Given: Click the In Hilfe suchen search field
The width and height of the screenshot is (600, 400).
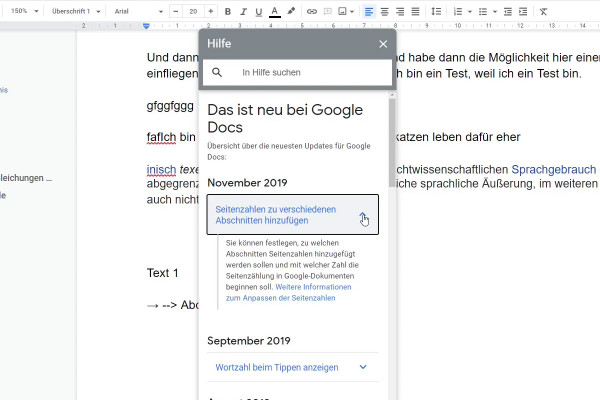Looking at the screenshot, I should (297, 72).
